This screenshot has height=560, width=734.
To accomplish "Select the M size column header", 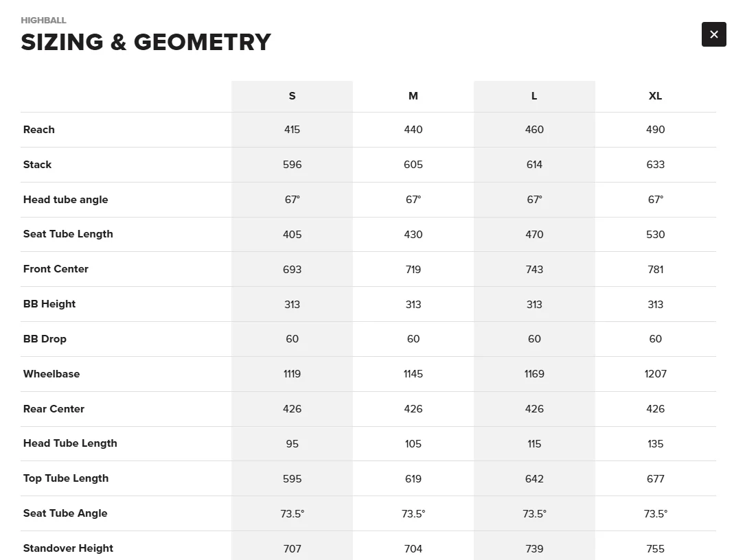I will tap(413, 96).
